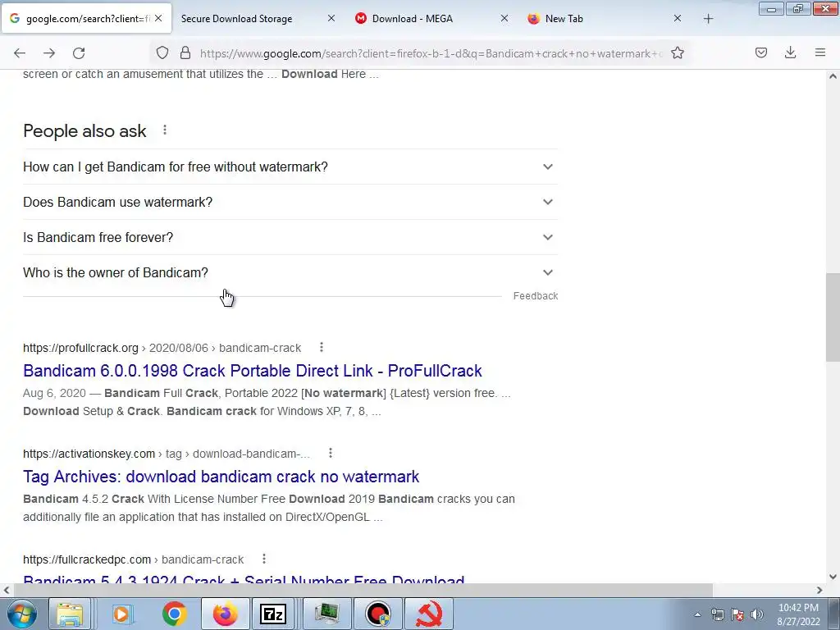Open Bandicam 5.4.3.1924 Crack Serial result

(x=244, y=579)
